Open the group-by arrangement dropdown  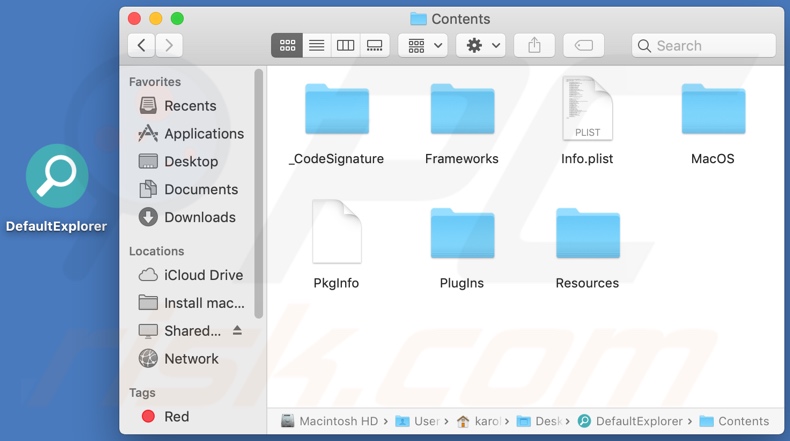tap(425, 45)
